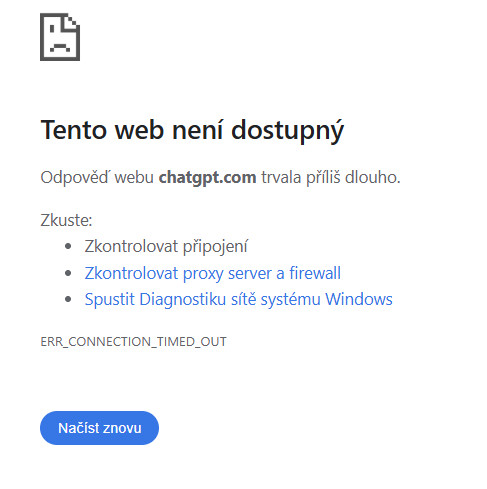The height and width of the screenshot is (489, 487).
Task: Click the words Odpověď webu
Action: click(x=97, y=177)
